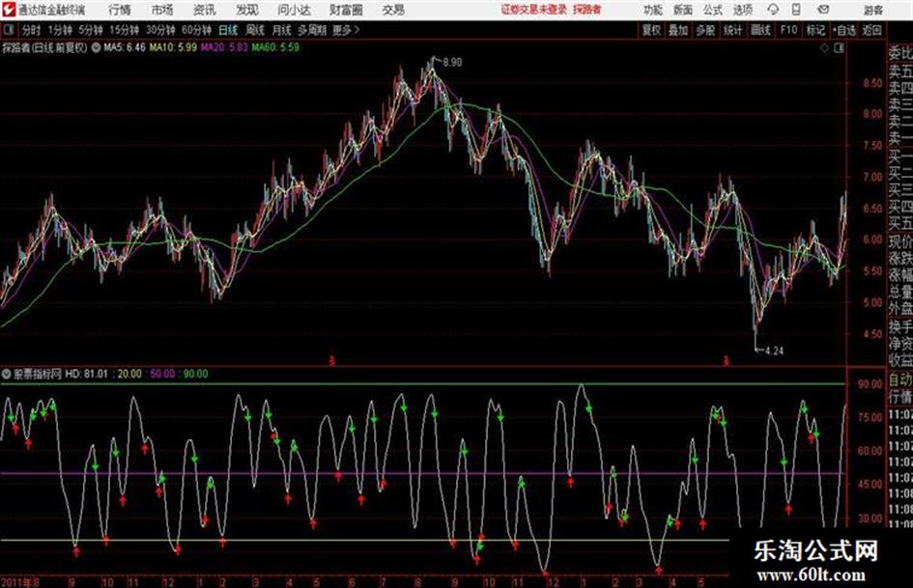Open the 功能 menu

point(653,10)
